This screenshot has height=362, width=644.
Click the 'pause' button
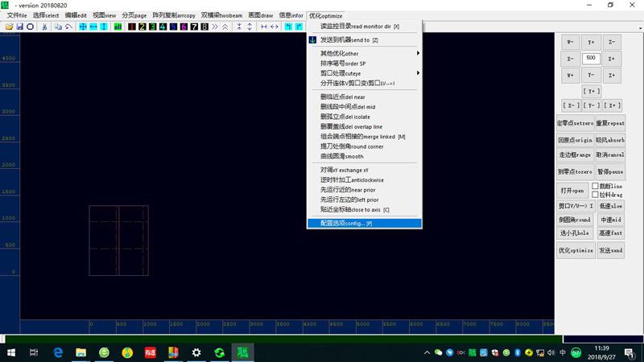click(610, 171)
